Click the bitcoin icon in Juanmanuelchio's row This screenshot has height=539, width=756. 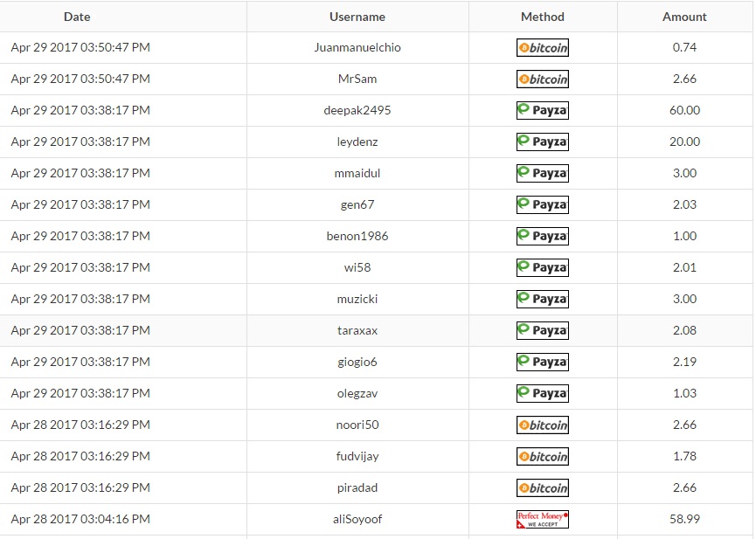point(543,48)
